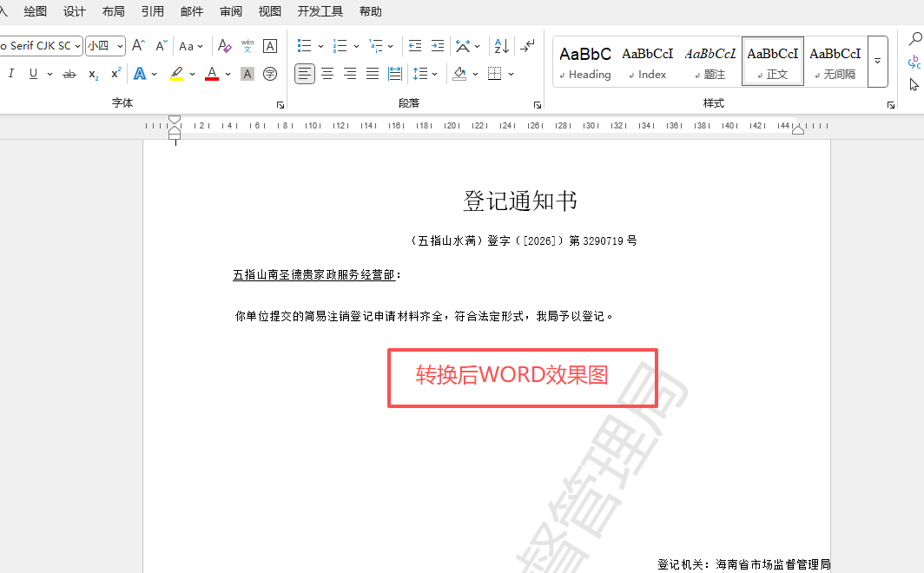Apply paragraph shading paint bucket
Viewport: 924px width, 573px height.
(459, 74)
